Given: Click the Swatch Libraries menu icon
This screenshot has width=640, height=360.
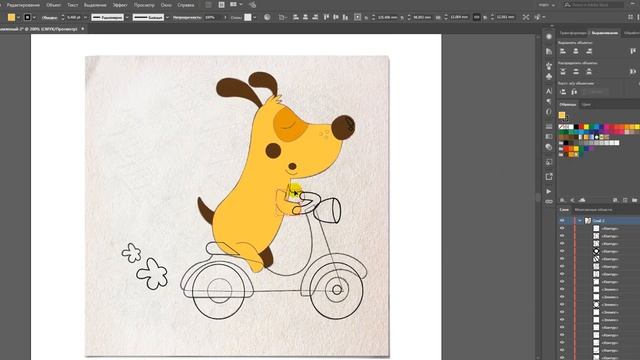Looking at the screenshot, I should [x=562, y=200].
